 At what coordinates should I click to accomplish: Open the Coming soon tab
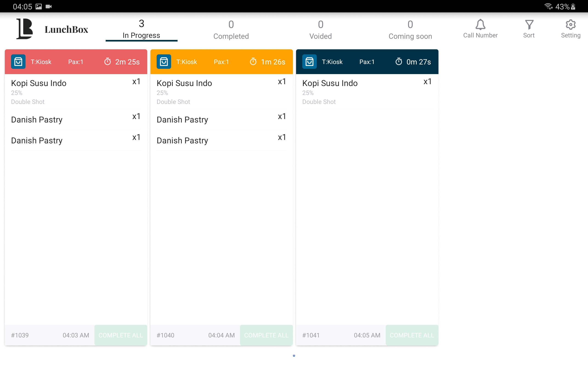(x=410, y=30)
